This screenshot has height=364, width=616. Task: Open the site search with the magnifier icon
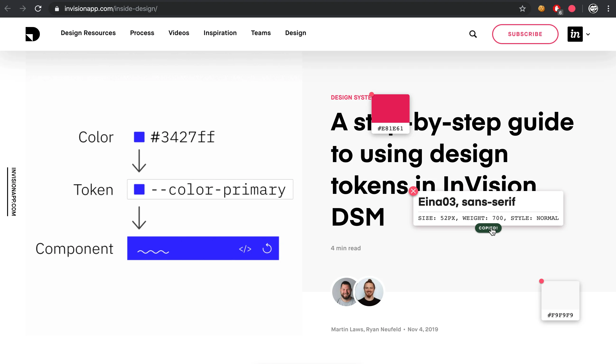click(x=473, y=34)
